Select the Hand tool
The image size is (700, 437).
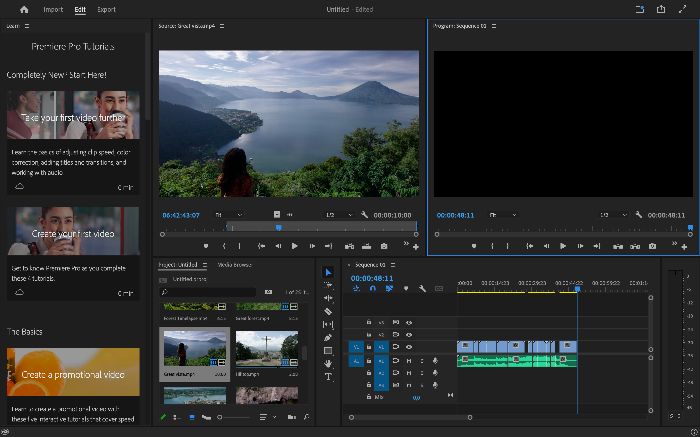[x=329, y=363]
